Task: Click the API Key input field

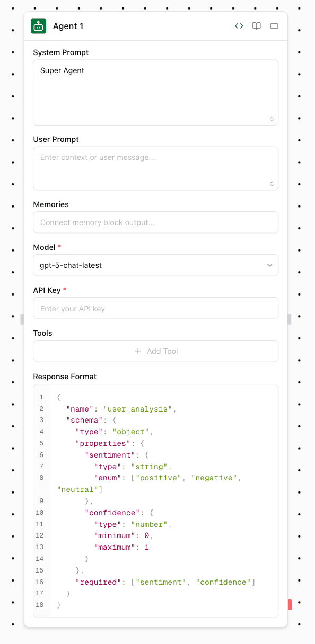Action: (x=156, y=308)
